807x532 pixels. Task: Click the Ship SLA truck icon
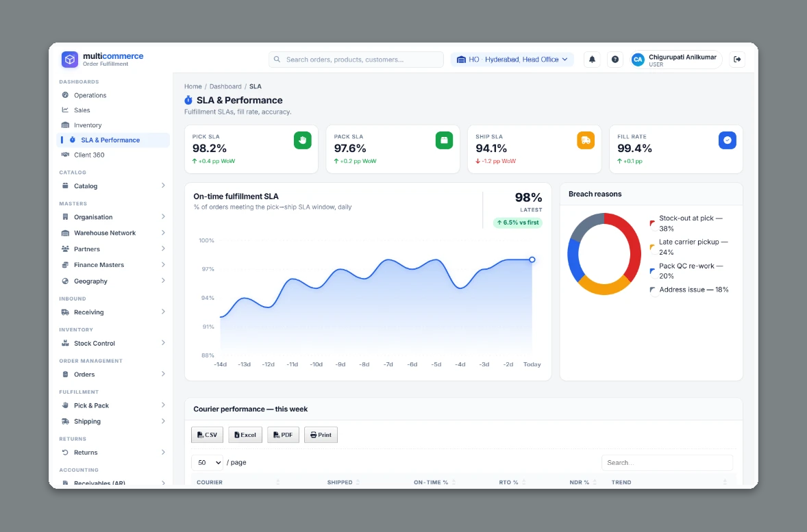point(586,140)
